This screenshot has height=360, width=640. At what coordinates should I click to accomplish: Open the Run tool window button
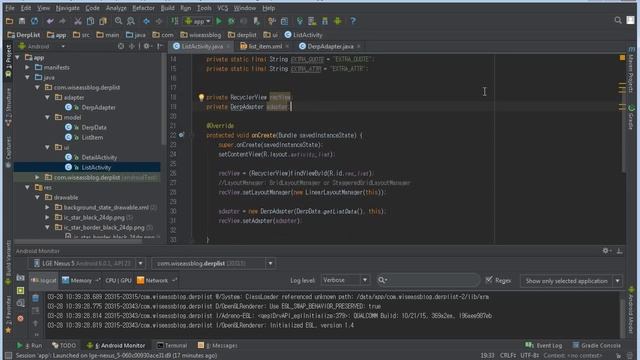pyautogui.click(x=29, y=346)
